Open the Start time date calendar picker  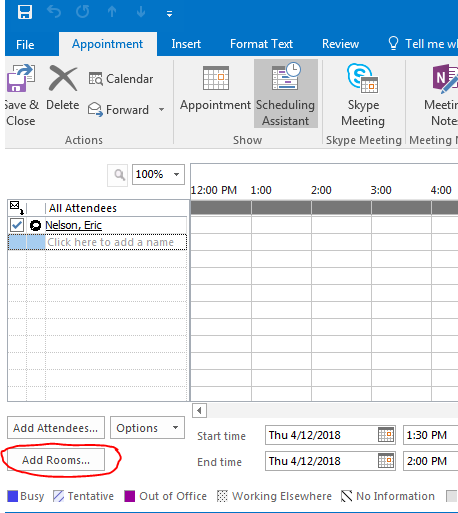tap(386, 435)
